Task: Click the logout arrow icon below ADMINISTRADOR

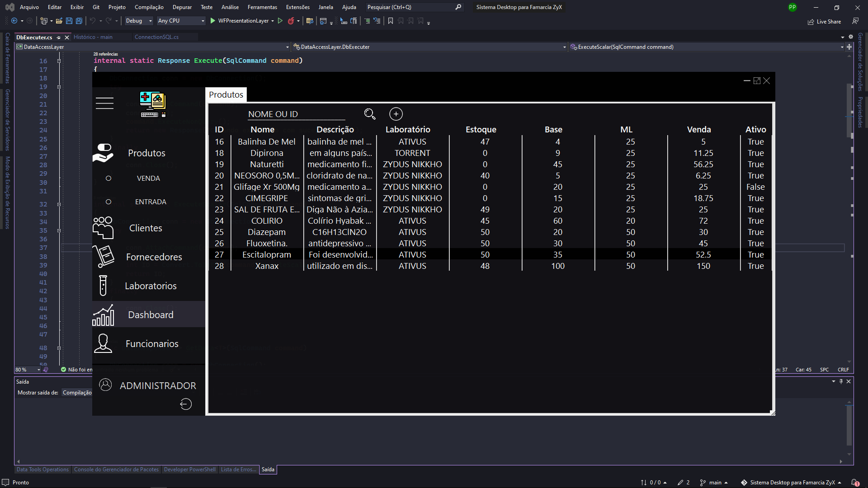Action: point(186,404)
